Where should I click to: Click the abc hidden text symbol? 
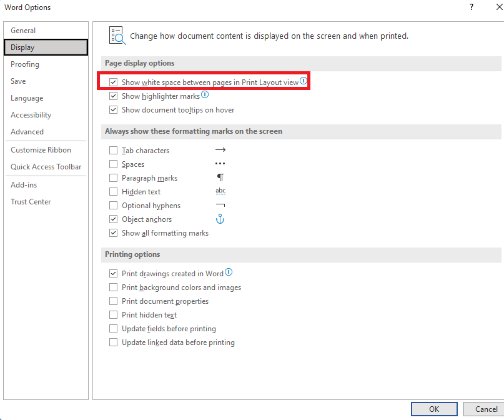tap(220, 191)
